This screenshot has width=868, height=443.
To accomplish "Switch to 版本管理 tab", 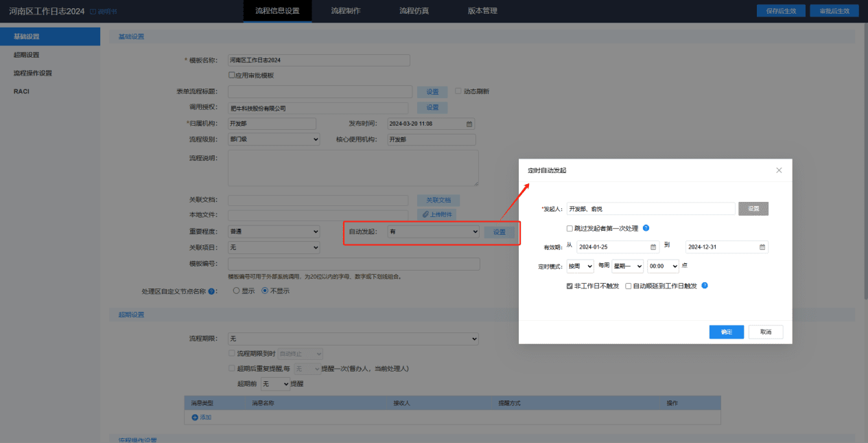I will [x=482, y=11].
